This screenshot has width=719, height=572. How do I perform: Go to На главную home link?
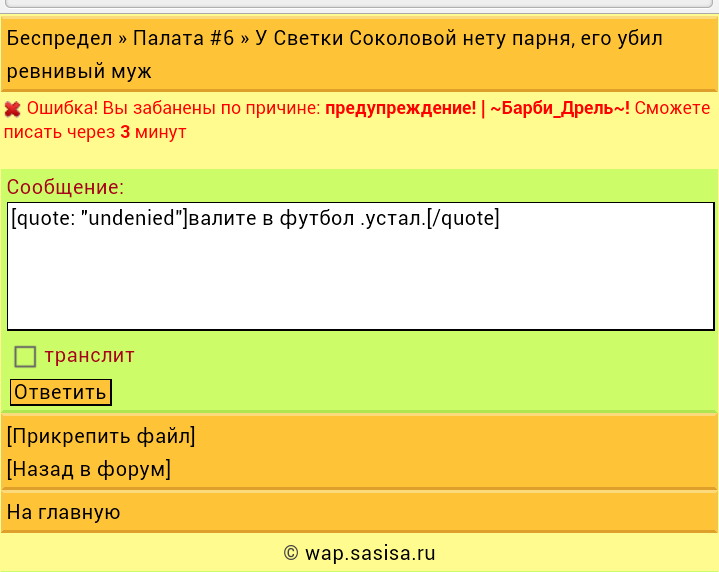click(x=64, y=512)
